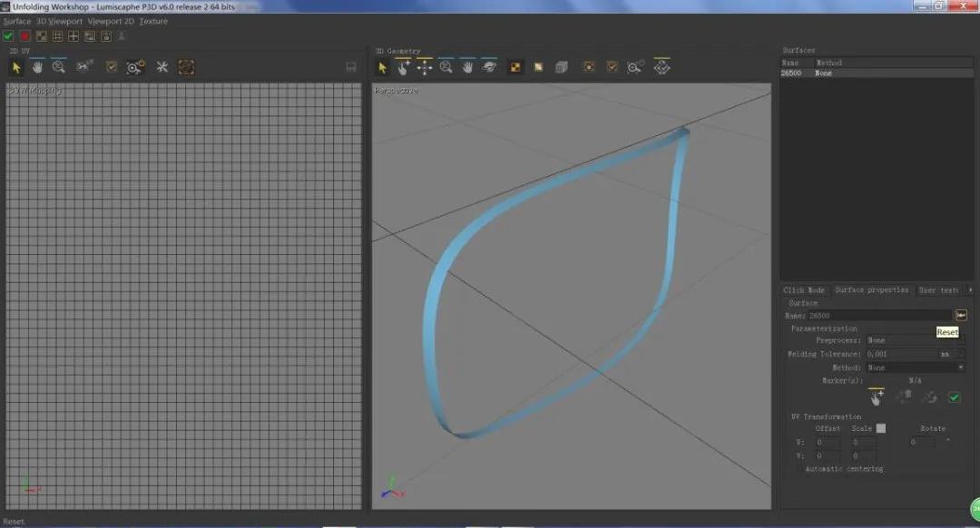980x528 pixels.
Task: Click the Reset icon beside the Name field
Action: (x=961, y=315)
